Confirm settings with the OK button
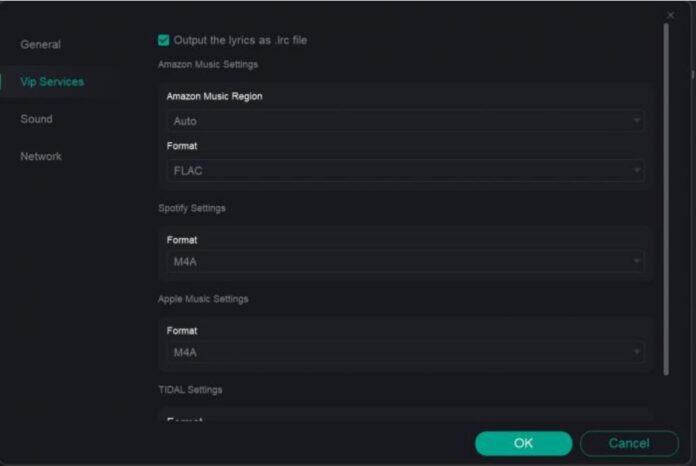This screenshot has height=466, width=696. 523,443
